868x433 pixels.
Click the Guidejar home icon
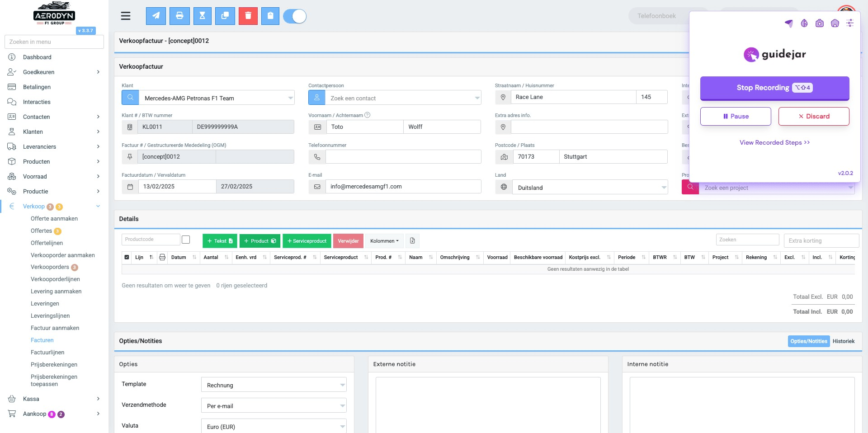coord(835,24)
